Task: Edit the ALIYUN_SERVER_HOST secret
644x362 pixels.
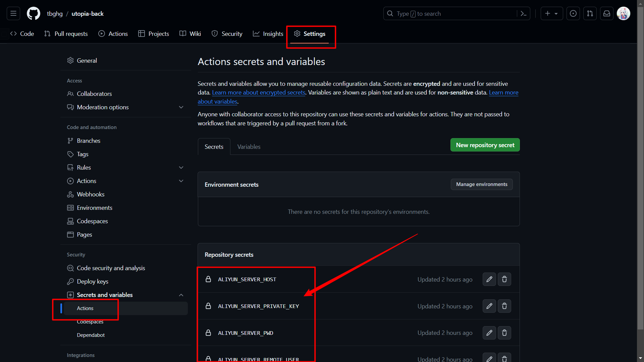Action: click(489, 279)
